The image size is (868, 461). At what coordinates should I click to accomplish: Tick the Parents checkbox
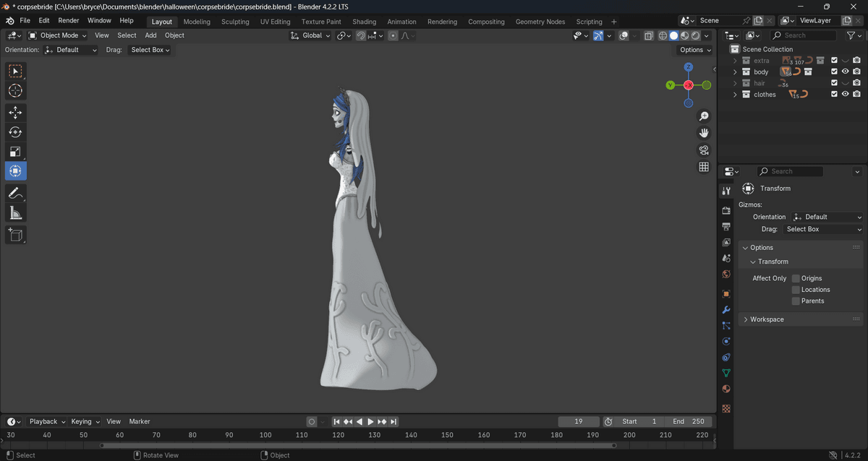pyautogui.click(x=796, y=301)
